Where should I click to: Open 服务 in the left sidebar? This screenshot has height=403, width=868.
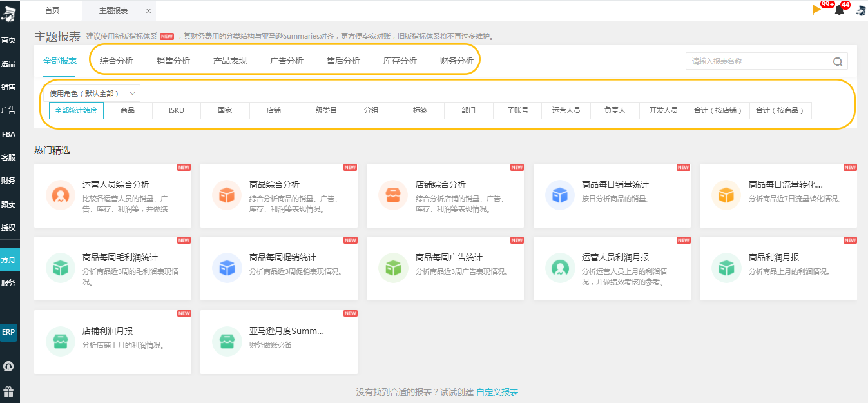8,283
